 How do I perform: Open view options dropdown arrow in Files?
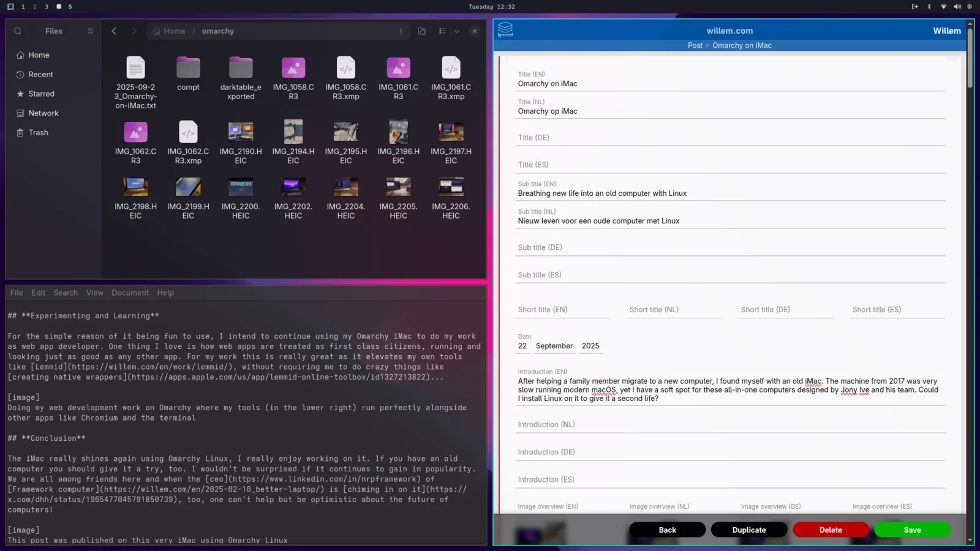457,31
